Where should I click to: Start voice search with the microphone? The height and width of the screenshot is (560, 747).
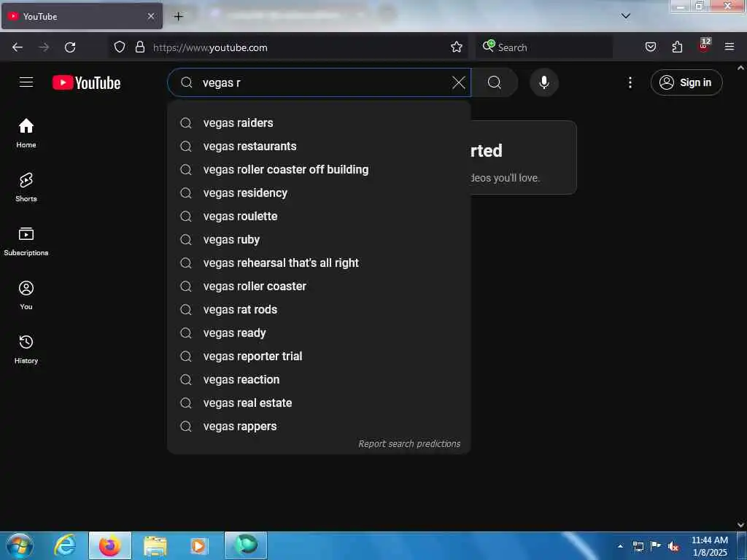point(543,82)
